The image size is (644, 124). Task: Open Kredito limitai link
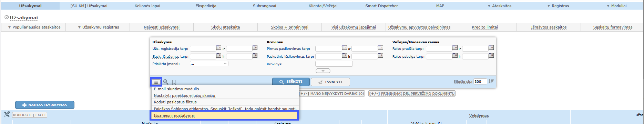(485, 27)
